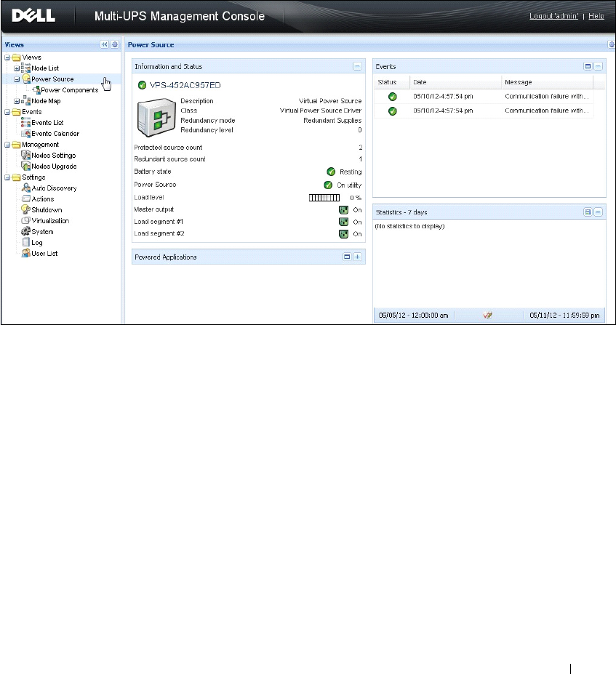Collapse the Statistics panel
Viewport: 616px width, 674px height.
pos(598,212)
